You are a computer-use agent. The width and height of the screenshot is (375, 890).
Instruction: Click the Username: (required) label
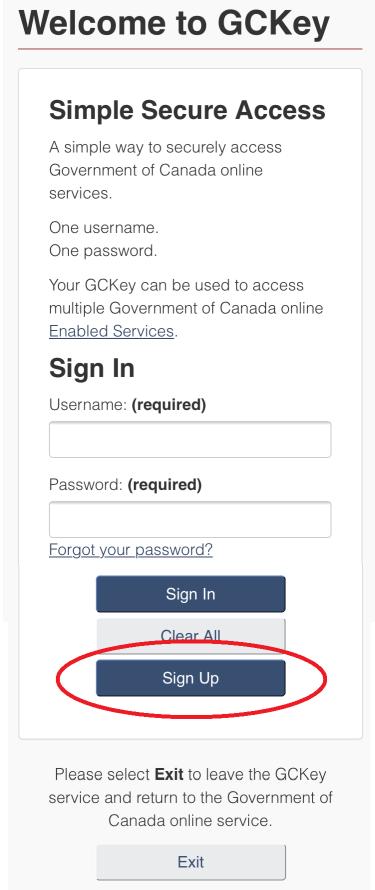coord(127,405)
